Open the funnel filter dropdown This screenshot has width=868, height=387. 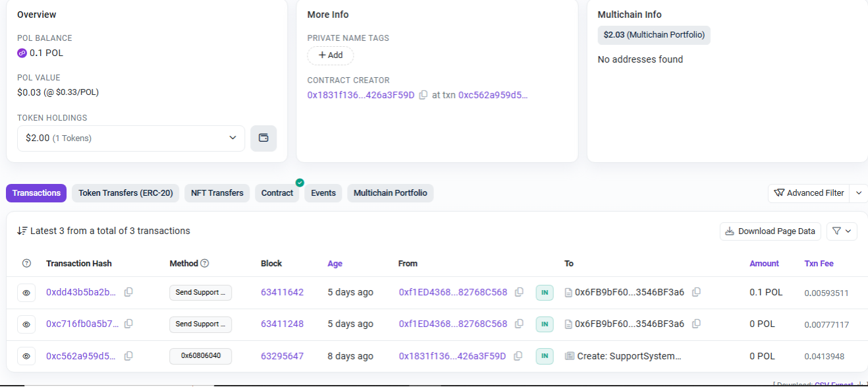coord(841,231)
